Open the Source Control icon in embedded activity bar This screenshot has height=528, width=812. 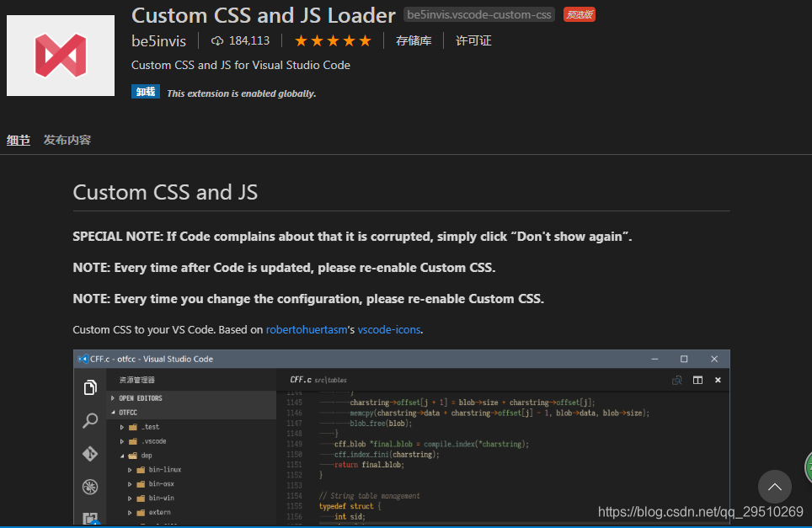(90, 453)
